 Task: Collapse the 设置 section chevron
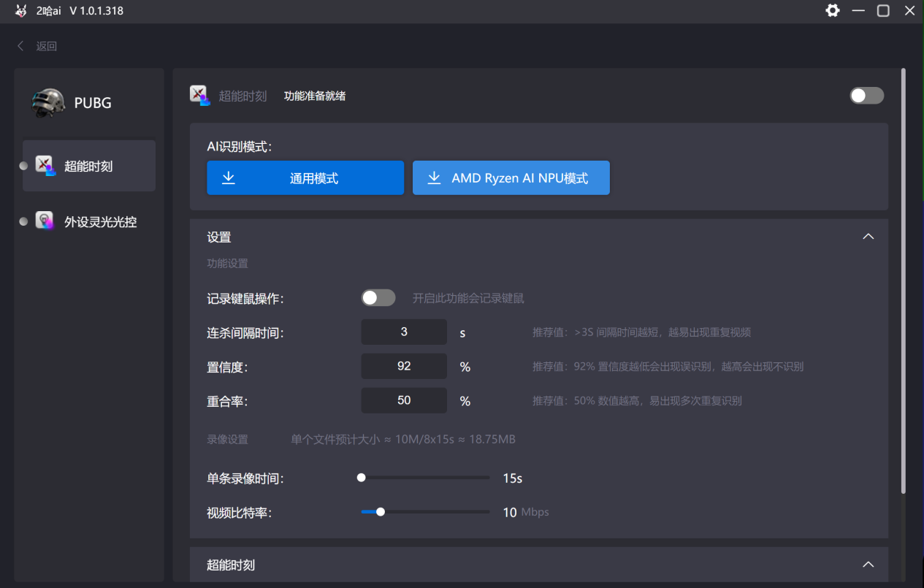(x=868, y=237)
